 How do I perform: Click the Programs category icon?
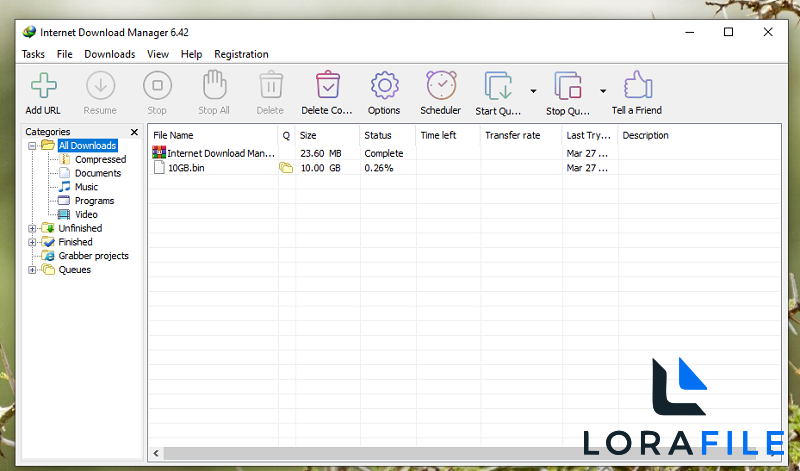(64, 201)
